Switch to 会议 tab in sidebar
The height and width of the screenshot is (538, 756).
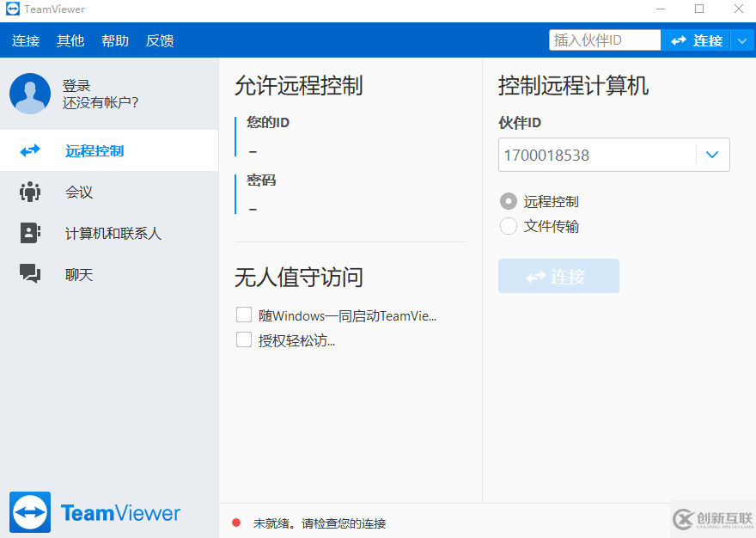pos(109,192)
